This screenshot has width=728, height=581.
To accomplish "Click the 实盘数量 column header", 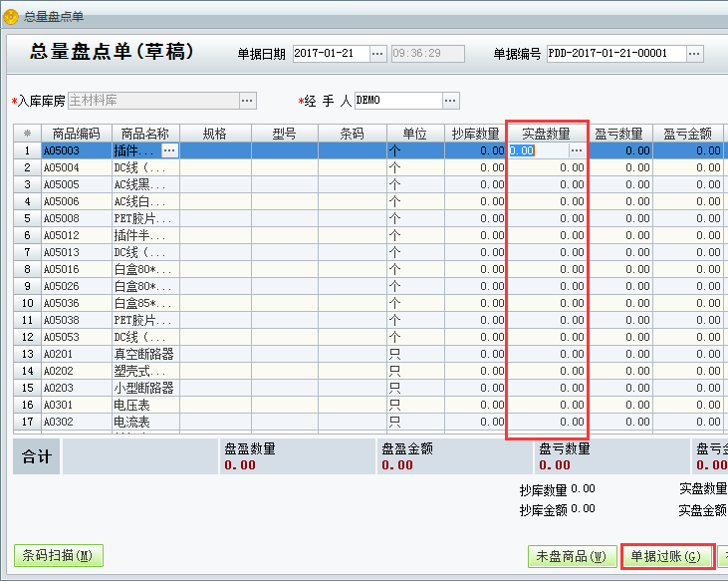I will (547, 134).
